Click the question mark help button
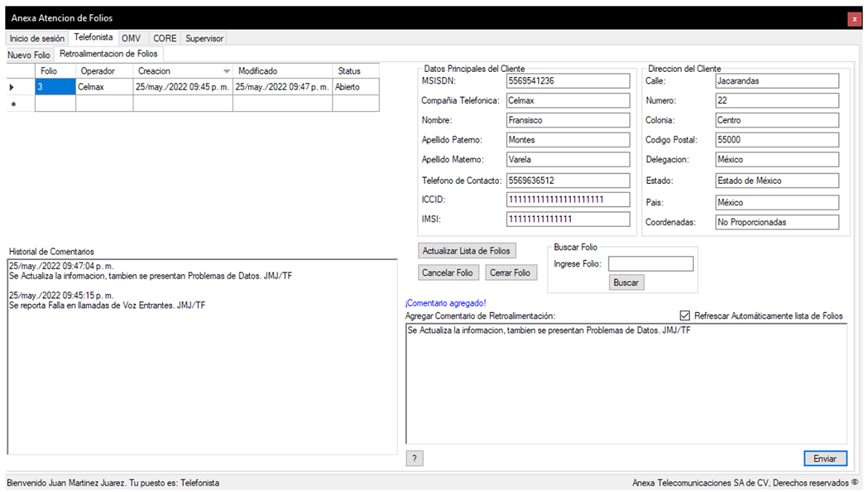The height and width of the screenshot is (492, 868). click(x=414, y=459)
